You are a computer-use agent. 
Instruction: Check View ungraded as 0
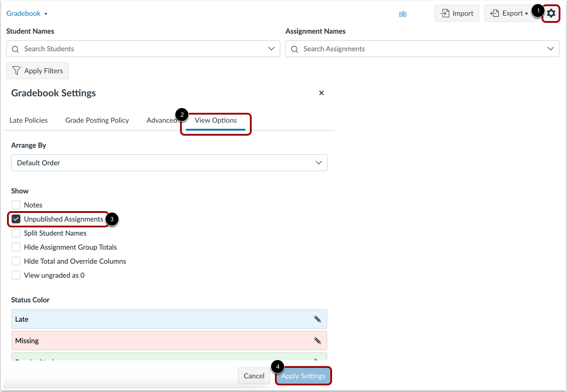(16, 275)
